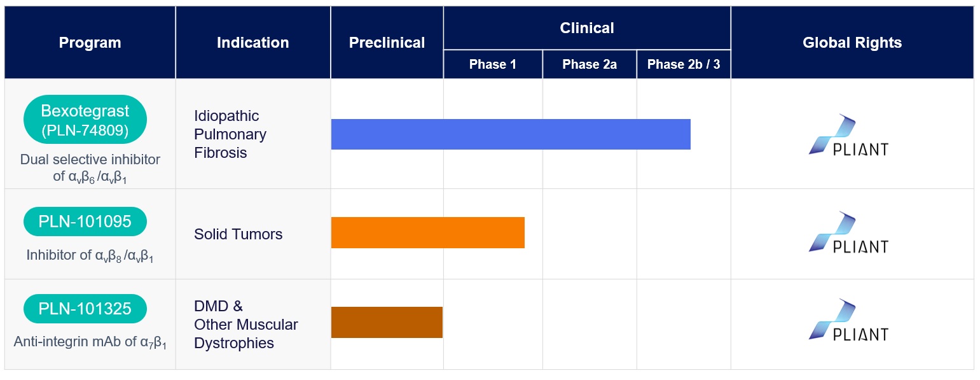Click the Idiopathic Pulmonary Fibrosis indication text
Viewport: 980px width, 380px height.
pyautogui.click(x=230, y=134)
